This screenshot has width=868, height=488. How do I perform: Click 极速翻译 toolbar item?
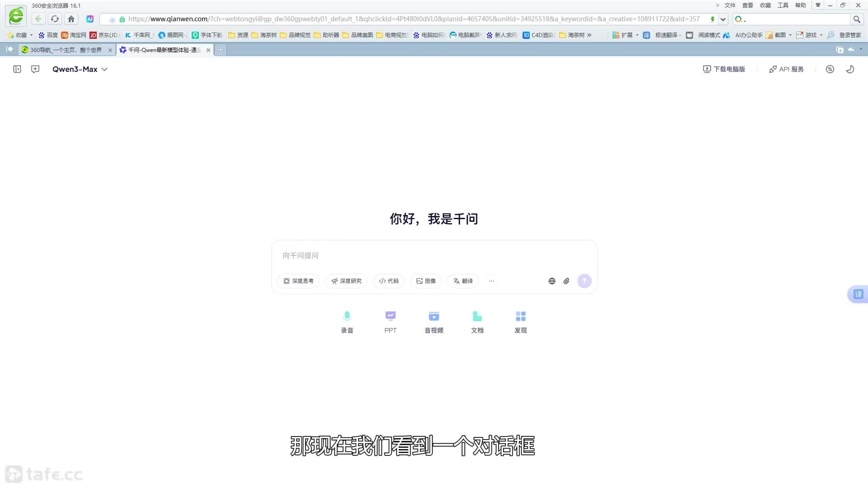pyautogui.click(x=662, y=35)
